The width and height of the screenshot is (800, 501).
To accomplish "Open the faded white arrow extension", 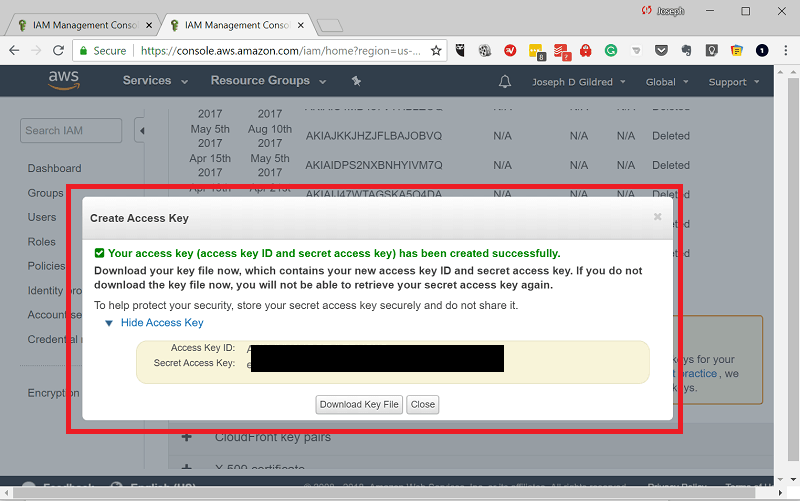I will click(x=636, y=51).
